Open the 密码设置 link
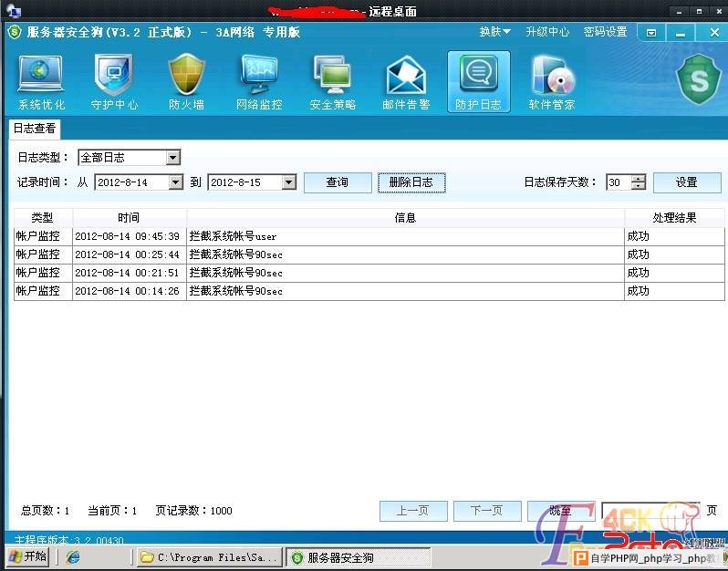 click(x=605, y=32)
